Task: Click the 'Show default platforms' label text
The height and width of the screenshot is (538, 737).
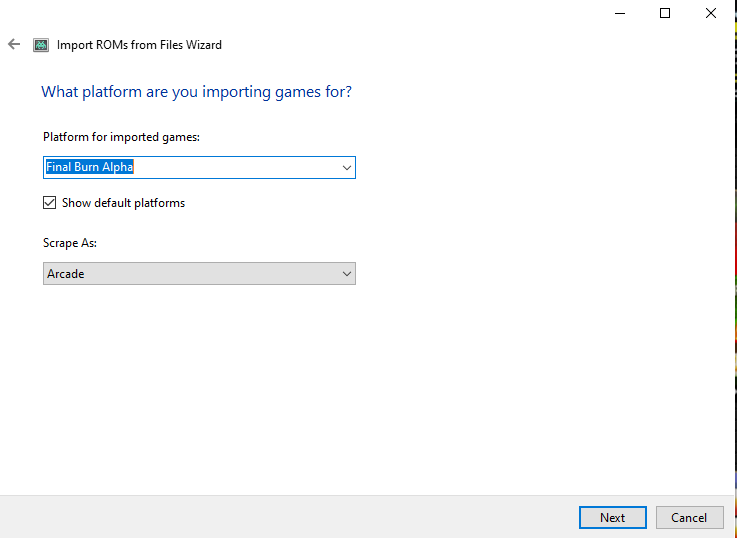Action: pyautogui.click(x=124, y=203)
